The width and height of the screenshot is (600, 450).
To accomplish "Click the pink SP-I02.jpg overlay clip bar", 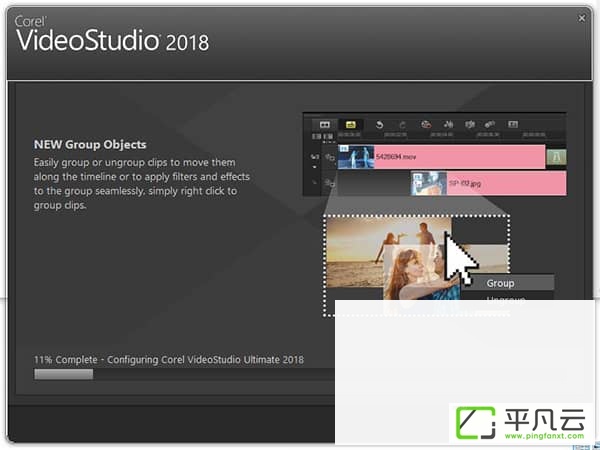I will tap(506, 183).
